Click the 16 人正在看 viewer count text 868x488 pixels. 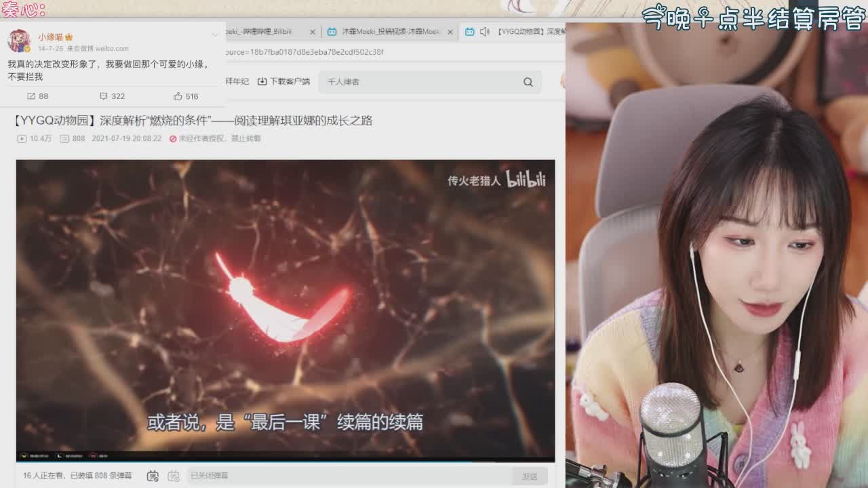45,476
